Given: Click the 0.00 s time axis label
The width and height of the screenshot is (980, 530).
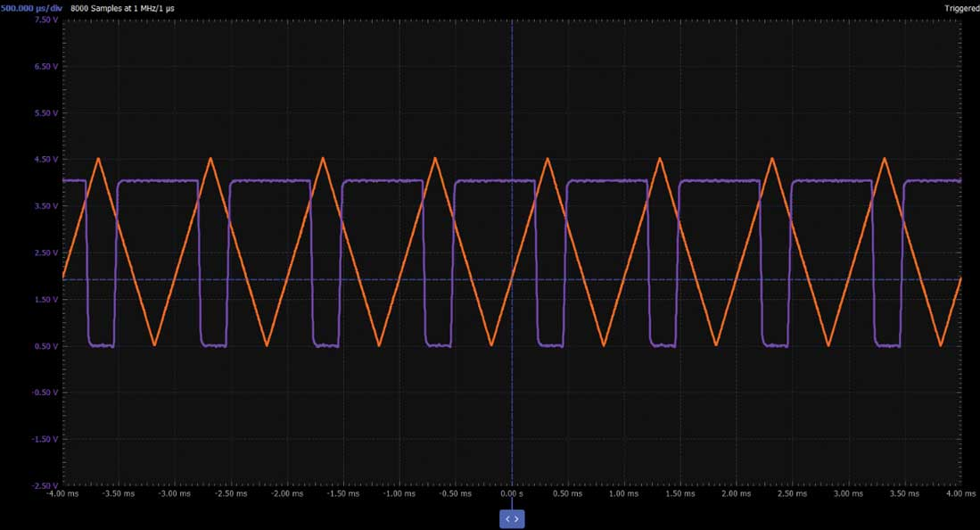Looking at the screenshot, I should [x=512, y=493].
